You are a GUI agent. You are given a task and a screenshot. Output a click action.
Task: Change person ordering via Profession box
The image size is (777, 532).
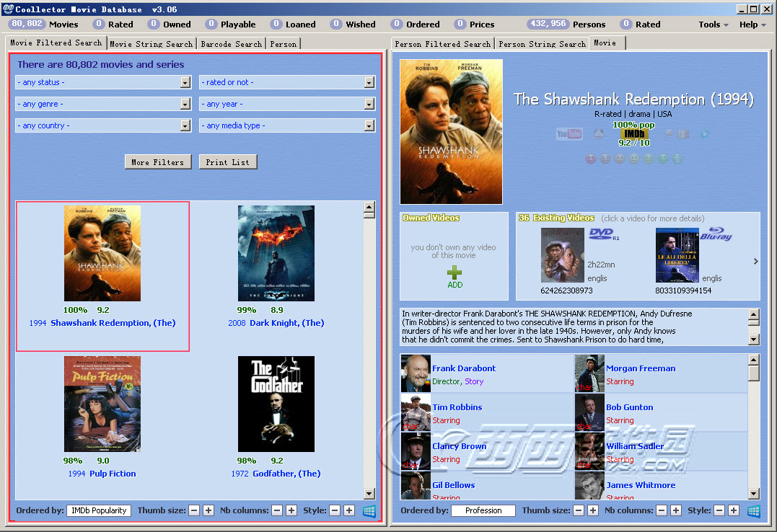point(483,510)
